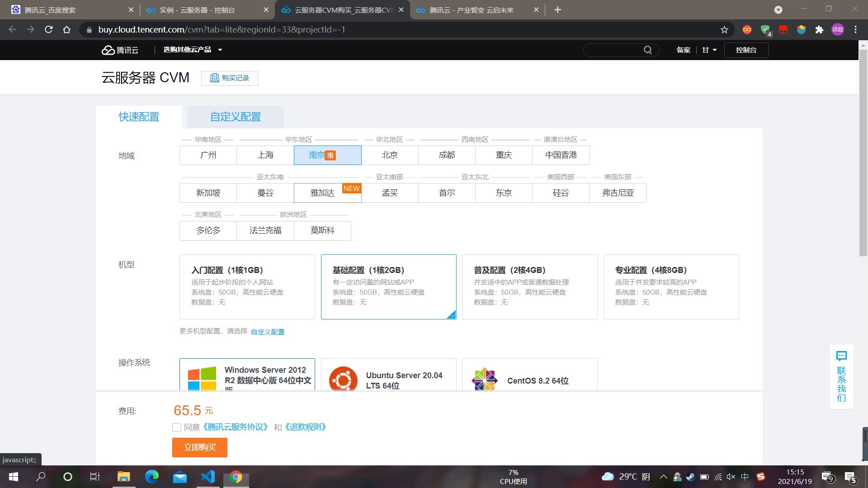Choose 法兰克福 region
Viewport: 868px width, 488px height.
point(265,230)
